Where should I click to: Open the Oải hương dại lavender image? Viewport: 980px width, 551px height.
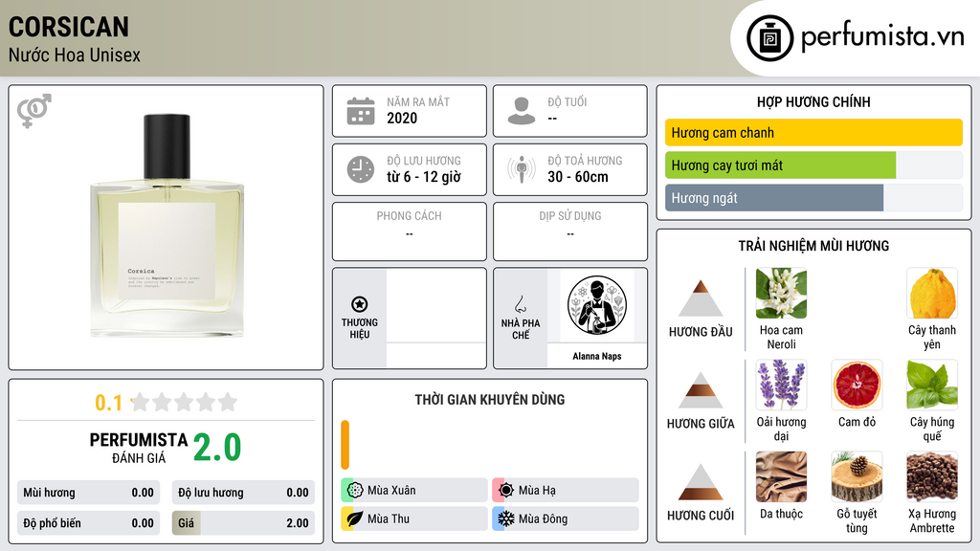(781, 385)
